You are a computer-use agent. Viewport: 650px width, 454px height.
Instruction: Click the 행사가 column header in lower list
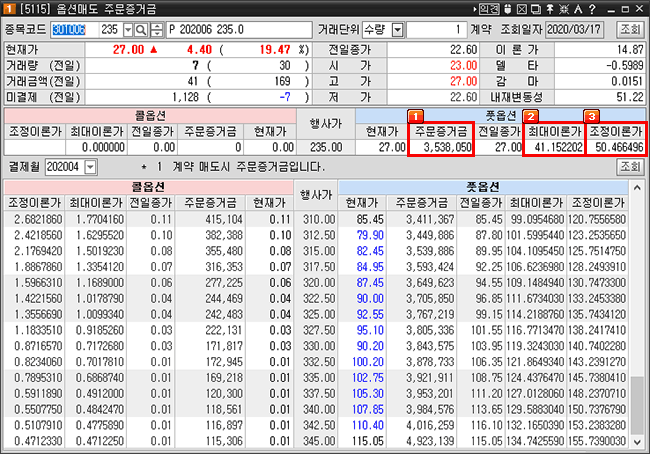(316, 195)
